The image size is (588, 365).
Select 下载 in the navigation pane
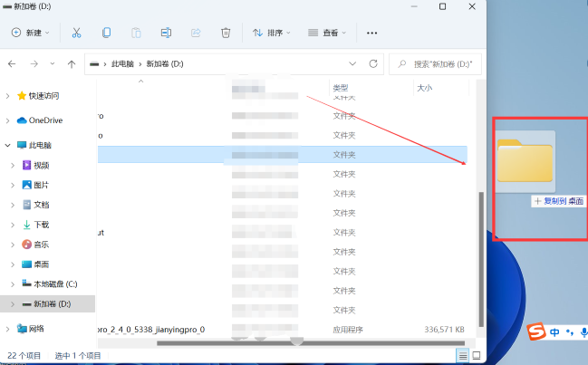click(41, 225)
